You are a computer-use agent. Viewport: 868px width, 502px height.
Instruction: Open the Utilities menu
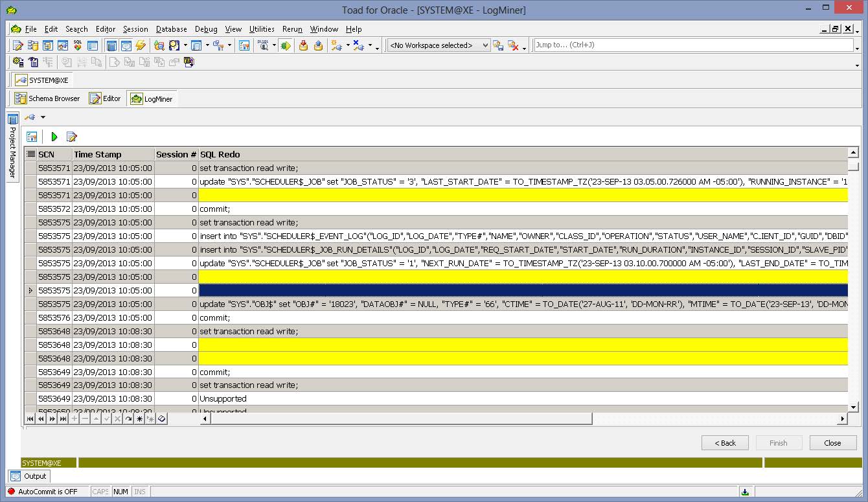pos(262,29)
